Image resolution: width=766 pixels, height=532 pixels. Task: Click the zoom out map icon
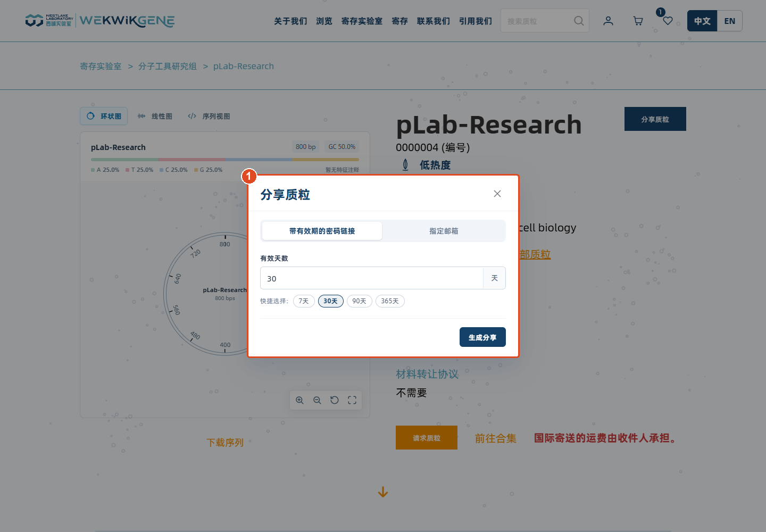(x=317, y=400)
